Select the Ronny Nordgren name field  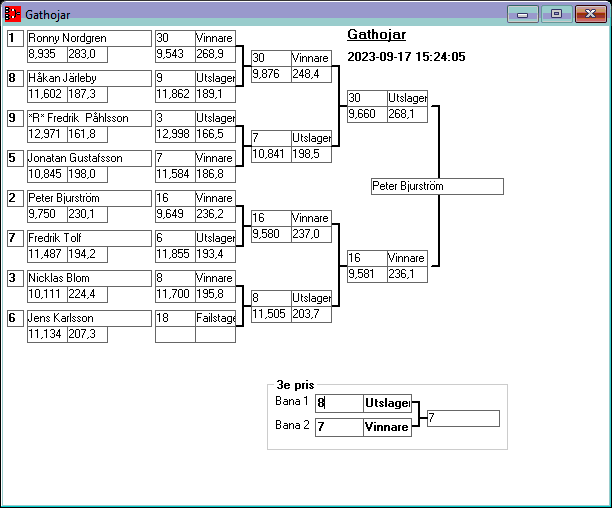[x=87, y=38]
